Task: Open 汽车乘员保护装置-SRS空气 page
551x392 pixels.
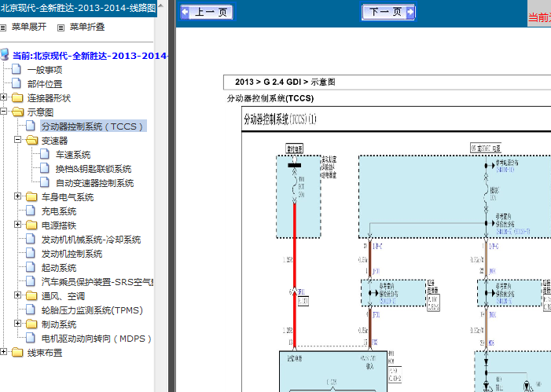Action: (x=97, y=282)
